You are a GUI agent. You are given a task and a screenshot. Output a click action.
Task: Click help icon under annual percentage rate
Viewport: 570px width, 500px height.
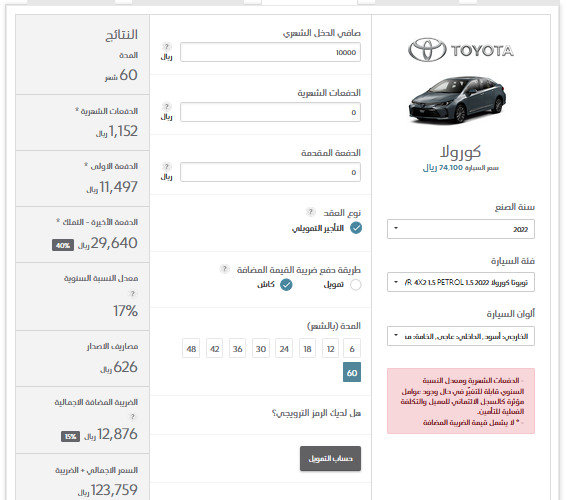[133, 293]
